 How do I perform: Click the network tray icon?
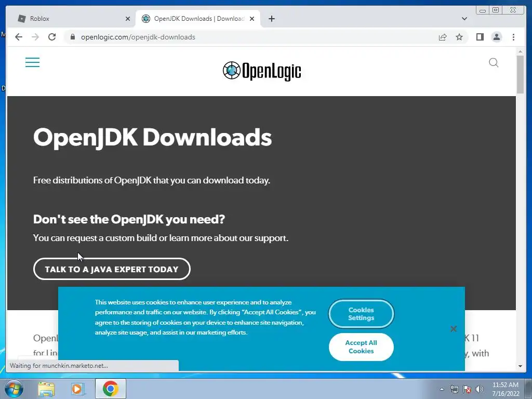point(454,389)
